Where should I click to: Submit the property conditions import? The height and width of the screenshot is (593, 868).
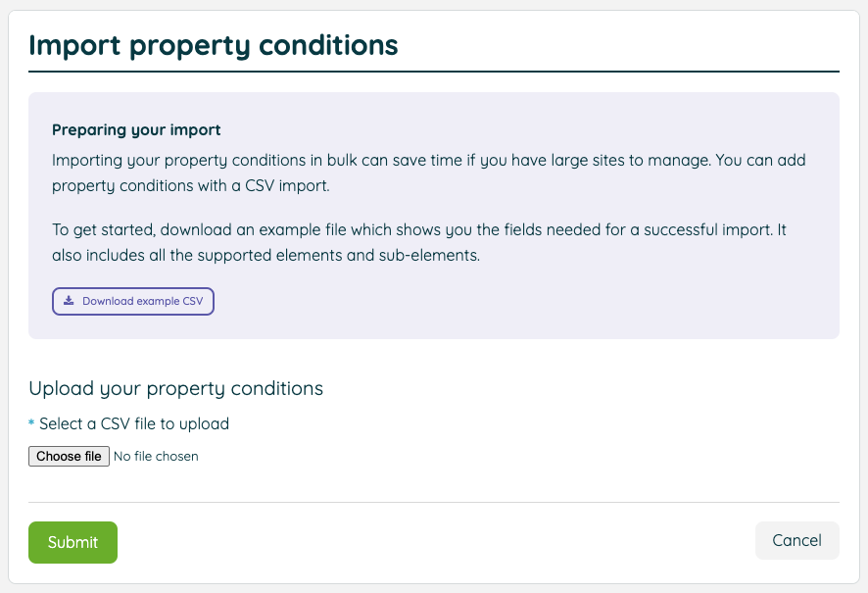[73, 542]
